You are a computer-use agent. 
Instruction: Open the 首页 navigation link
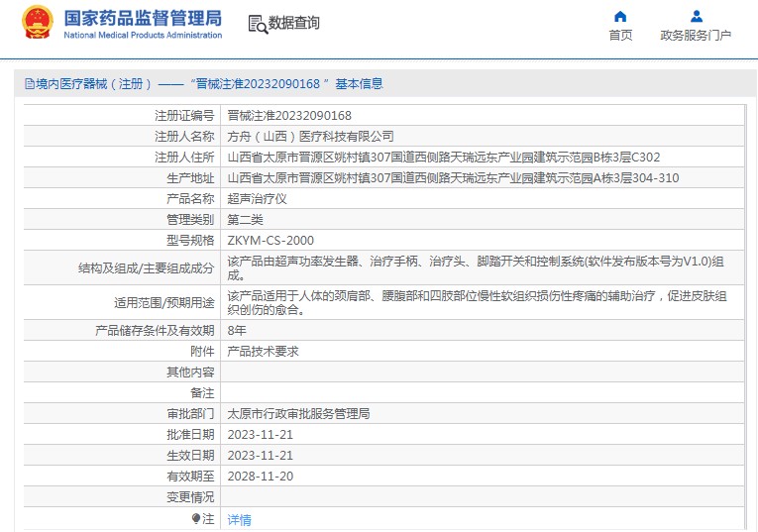point(620,36)
